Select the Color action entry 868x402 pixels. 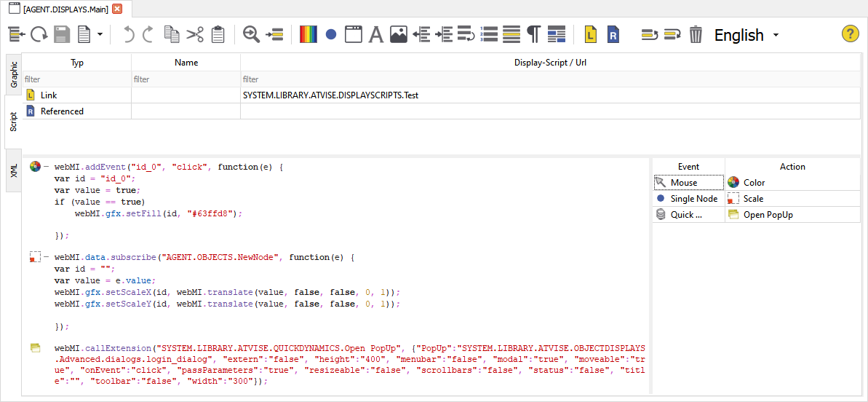pos(793,182)
